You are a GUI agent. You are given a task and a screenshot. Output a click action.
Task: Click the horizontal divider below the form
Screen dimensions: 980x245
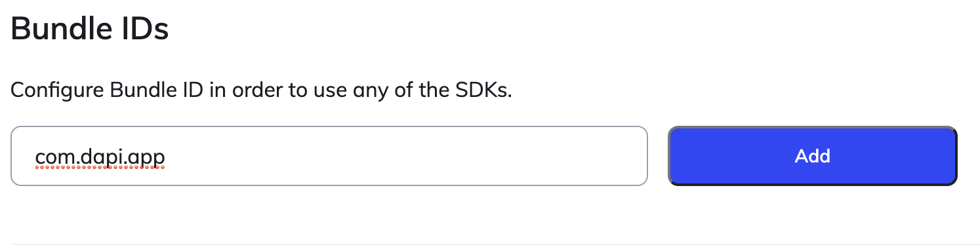[490, 244]
